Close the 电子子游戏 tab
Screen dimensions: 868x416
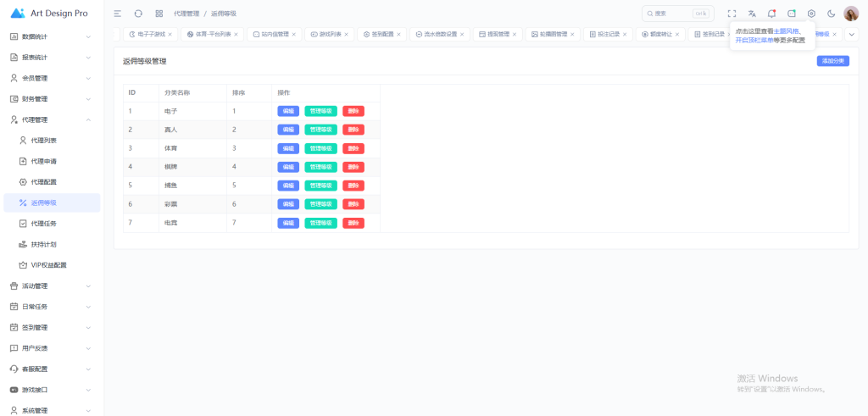click(170, 34)
